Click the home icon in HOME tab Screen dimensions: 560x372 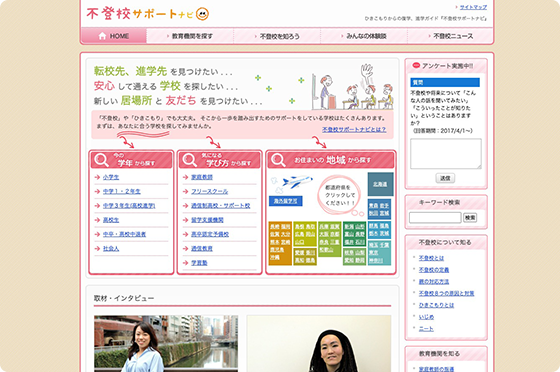(102, 36)
